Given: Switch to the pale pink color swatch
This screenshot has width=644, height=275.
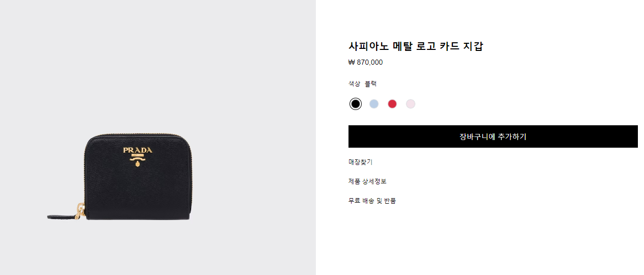Looking at the screenshot, I should [411, 104].
